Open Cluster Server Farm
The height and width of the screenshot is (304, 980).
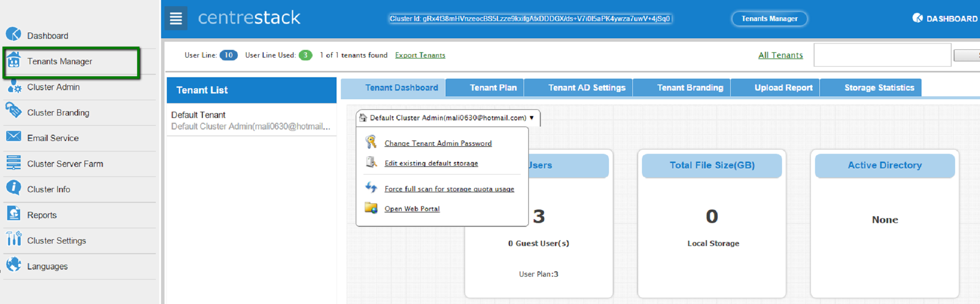point(65,164)
